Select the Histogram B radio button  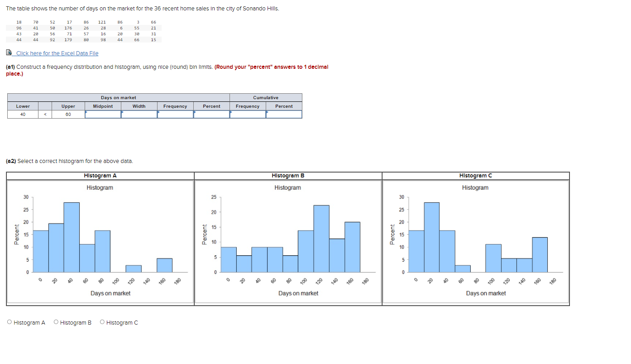point(55,322)
